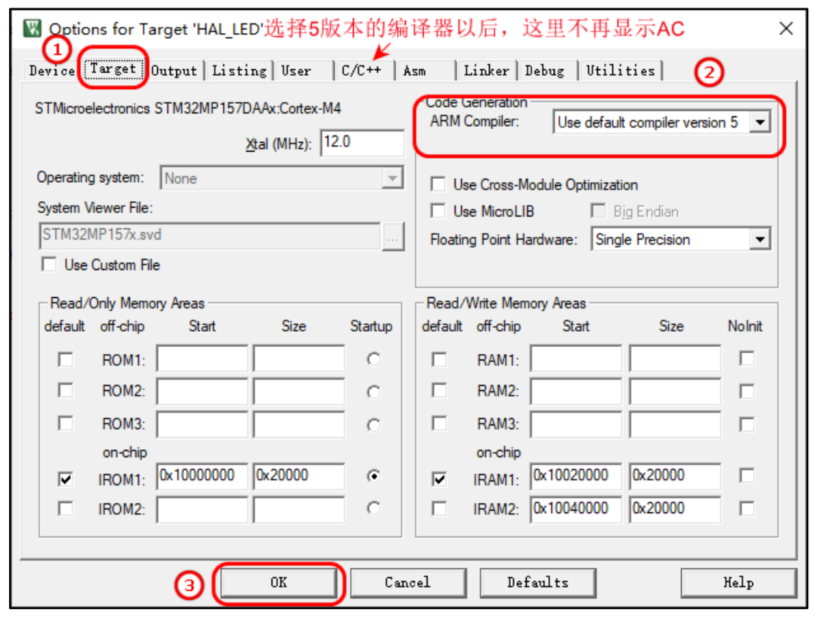Click the IRAM1 Size field
Viewport: 821px width, 618px height.
coord(675,476)
